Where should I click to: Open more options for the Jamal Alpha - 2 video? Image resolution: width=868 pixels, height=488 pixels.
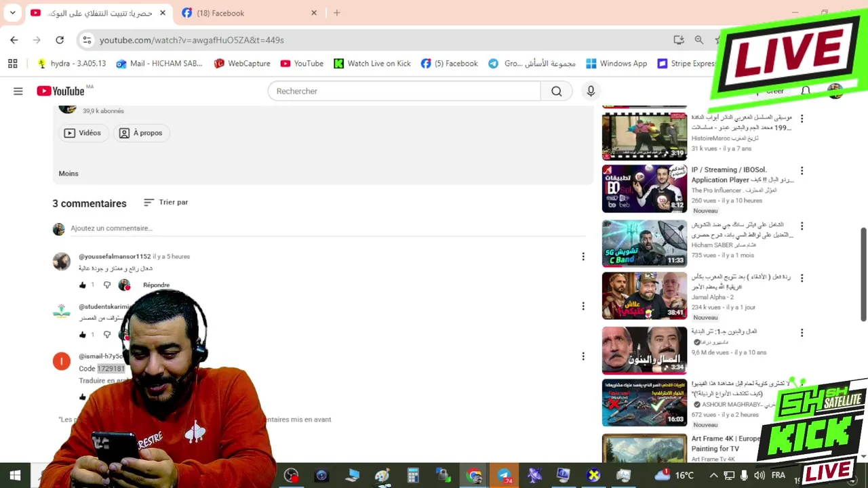tap(802, 279)
